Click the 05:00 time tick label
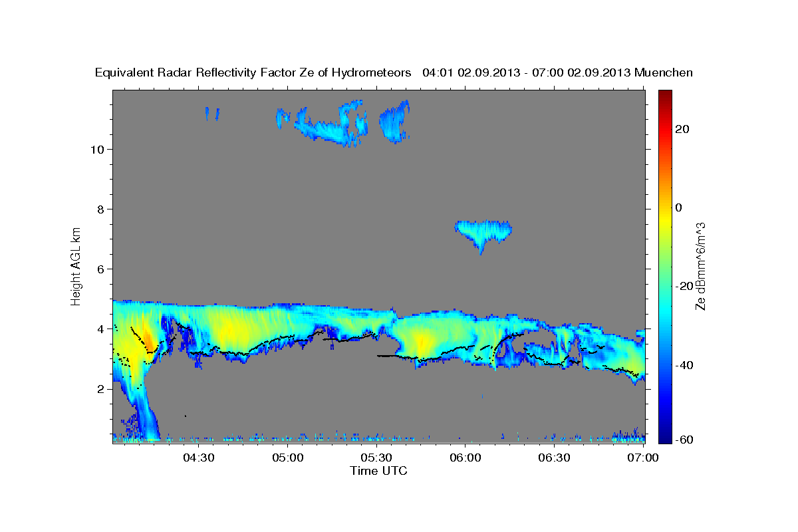This screenshot has width=798, height=532. [288, 458]
